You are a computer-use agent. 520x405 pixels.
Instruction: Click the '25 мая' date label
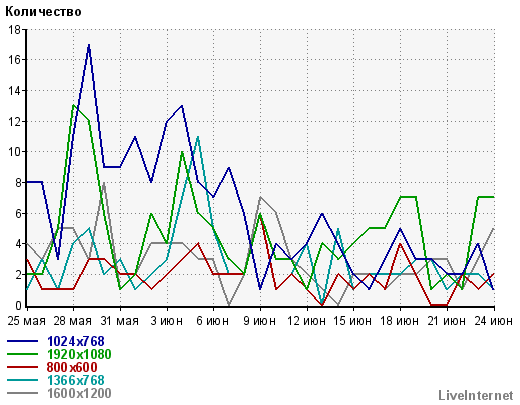tap(27, 321)
